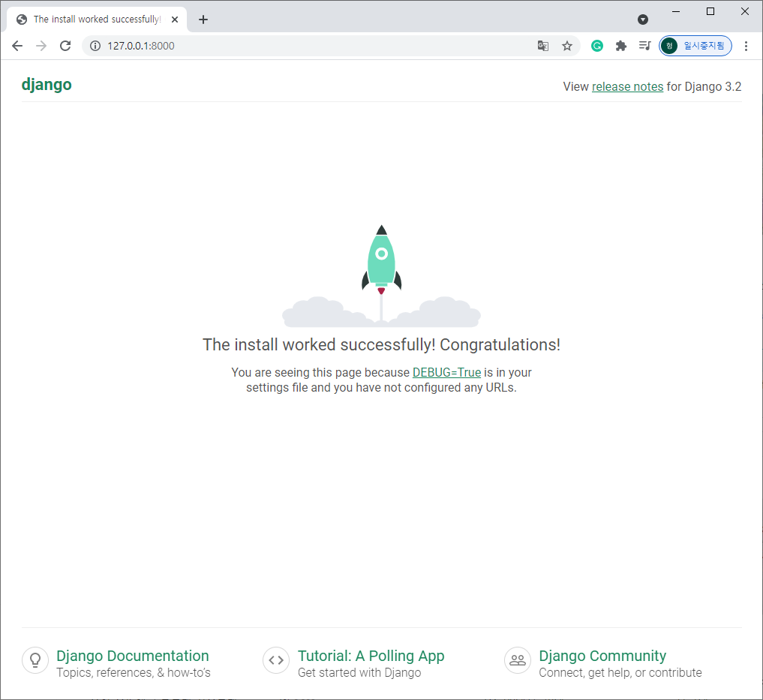This screenshot has width=763, height=700.
Task: Bookmark this page with the star
Action: (567, 46)
